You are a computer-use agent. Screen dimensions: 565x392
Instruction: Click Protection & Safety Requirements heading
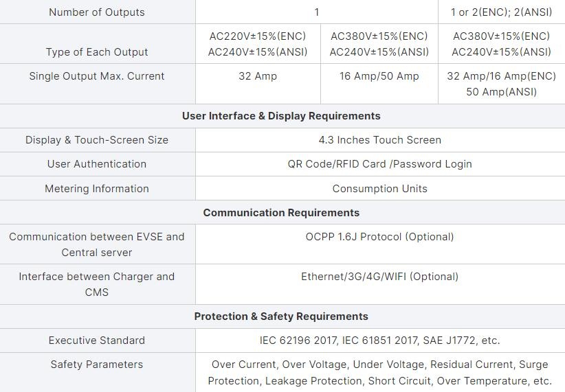(x=281, y=316)
